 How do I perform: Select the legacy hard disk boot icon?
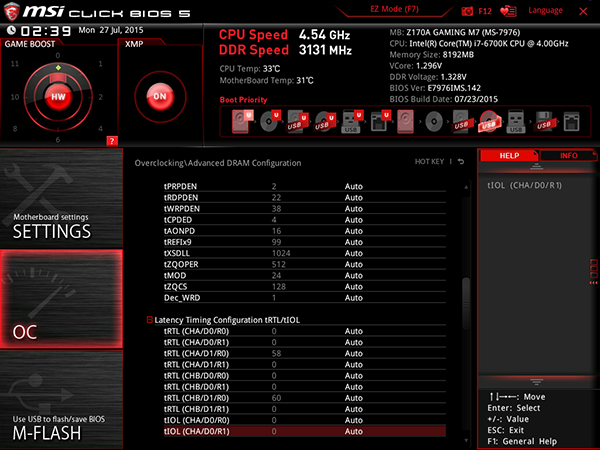pyautogui.click(x=405, y=121)
